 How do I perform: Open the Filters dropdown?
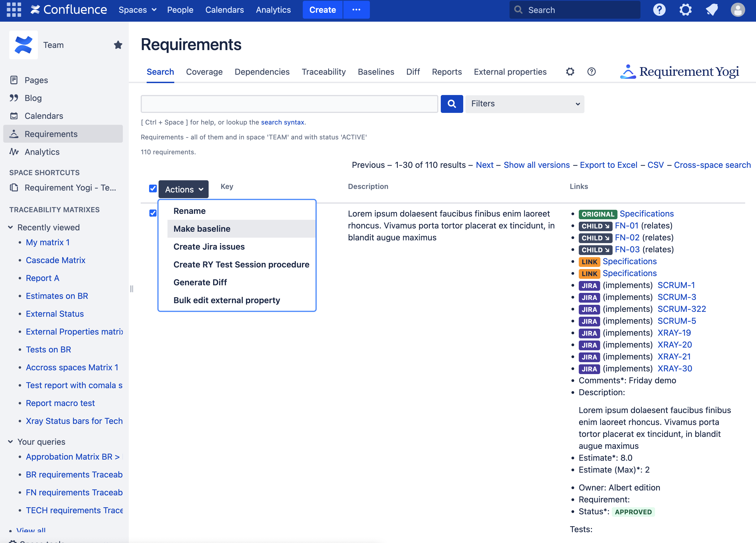point(525,104)
